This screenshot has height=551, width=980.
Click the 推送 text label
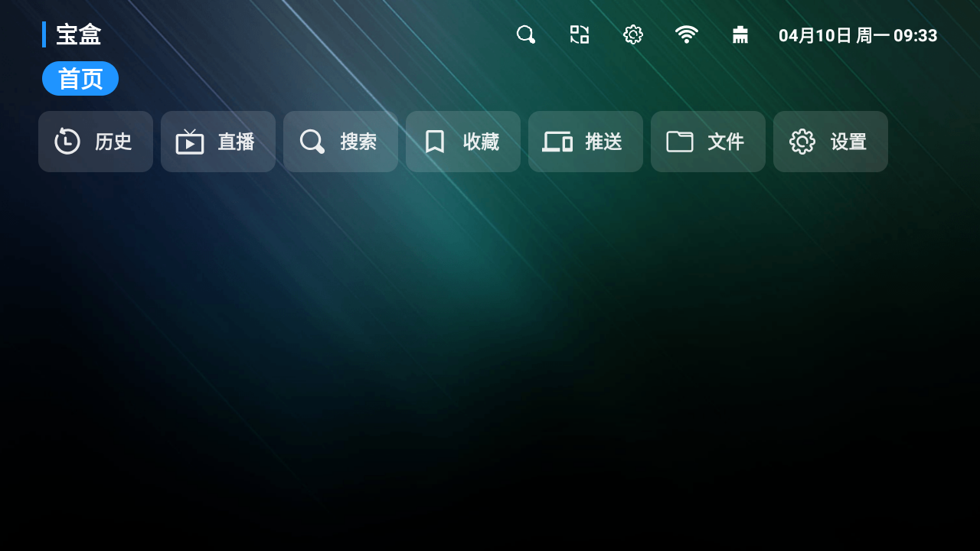(603, 142)
